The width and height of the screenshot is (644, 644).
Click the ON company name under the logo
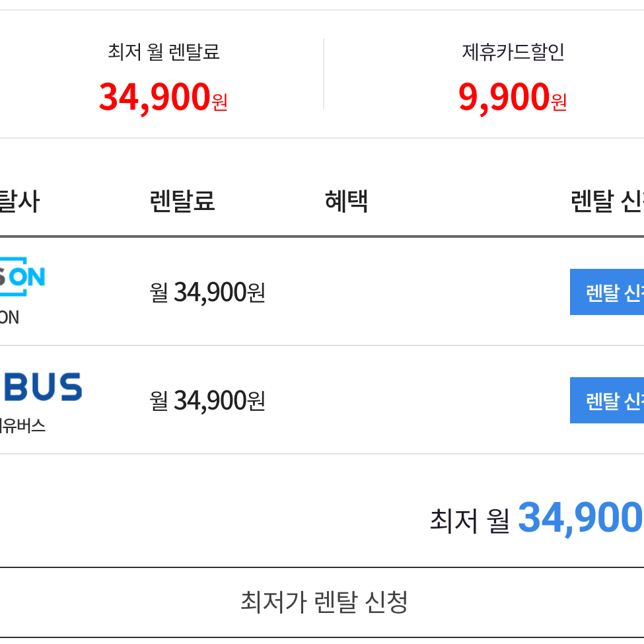click(x=9, y=318)
